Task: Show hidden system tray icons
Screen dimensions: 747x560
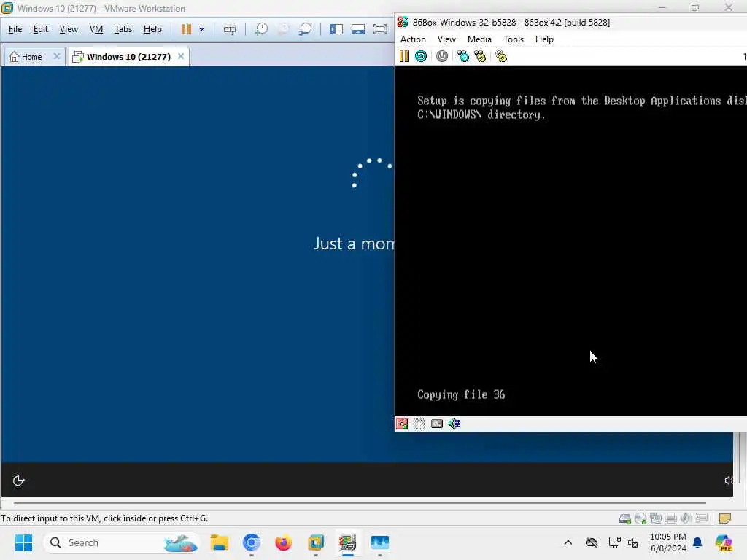Action: coord(568,542)
